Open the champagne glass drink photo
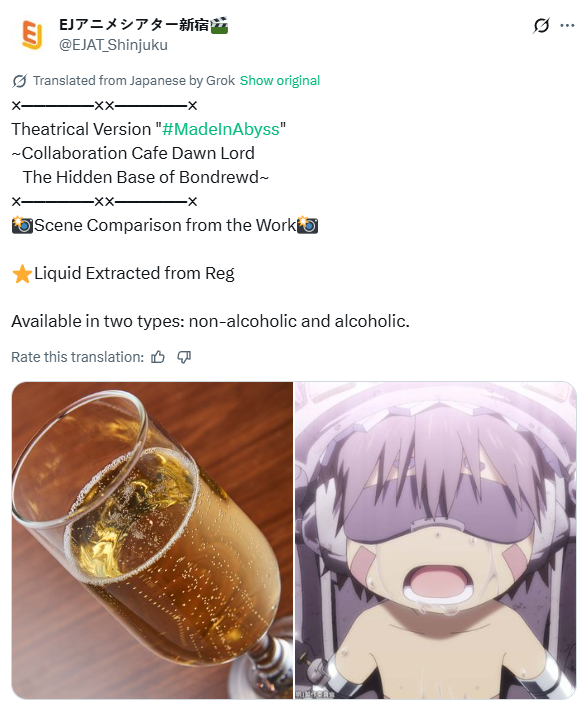Screen dimensions: 588x714 152,540
